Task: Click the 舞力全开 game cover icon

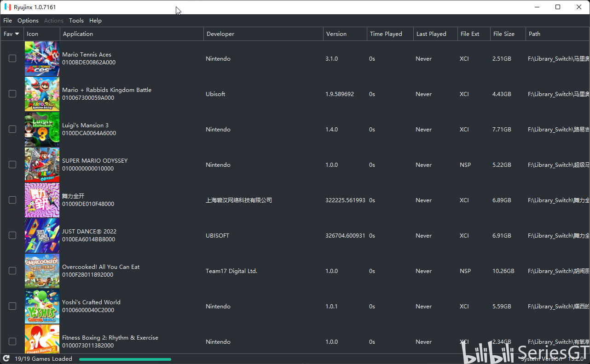Action: click(x=42, y=200)
